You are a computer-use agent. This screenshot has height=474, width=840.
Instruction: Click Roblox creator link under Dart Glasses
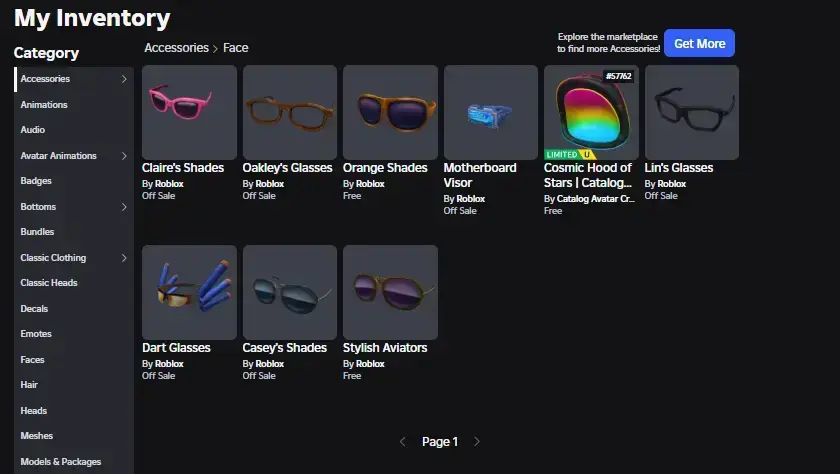(169, 364)
